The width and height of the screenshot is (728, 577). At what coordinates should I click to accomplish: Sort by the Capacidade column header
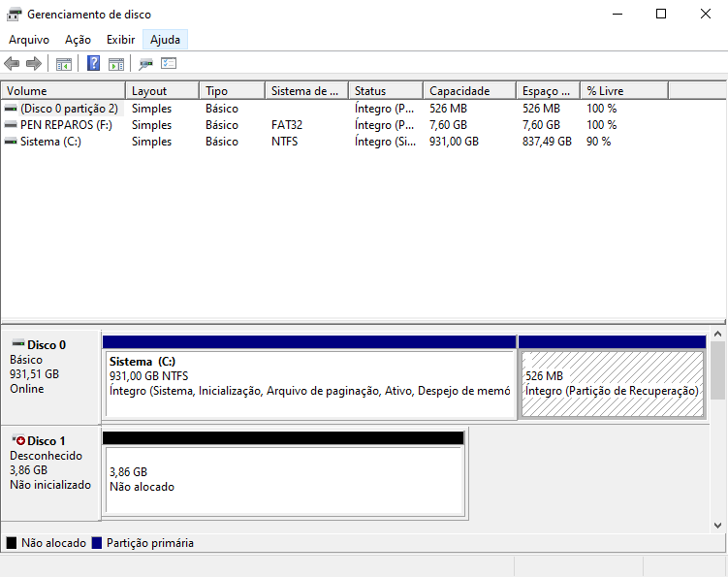pos(469,90)
